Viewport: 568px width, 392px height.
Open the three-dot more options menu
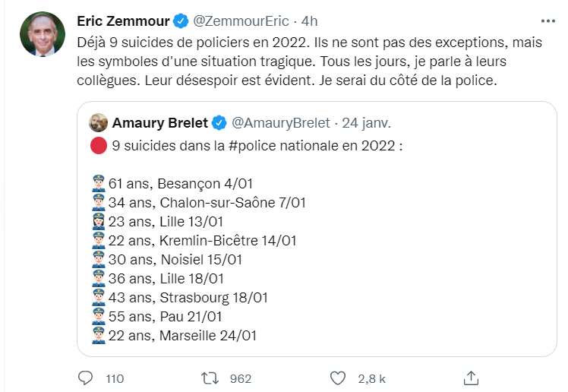pyautogui.click(x=547, y=21)
